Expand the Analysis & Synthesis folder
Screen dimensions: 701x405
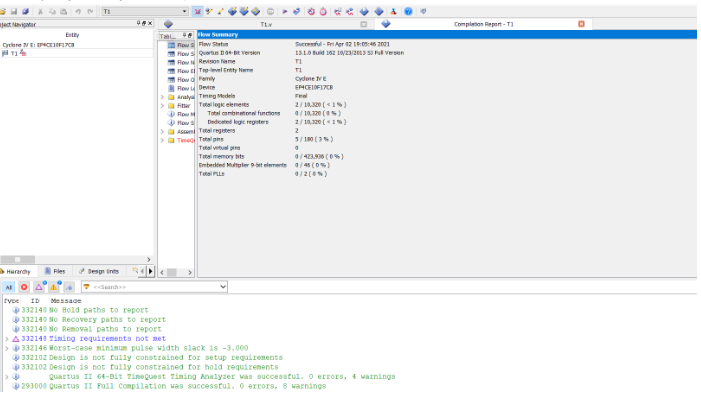click(x=162, y=97)
